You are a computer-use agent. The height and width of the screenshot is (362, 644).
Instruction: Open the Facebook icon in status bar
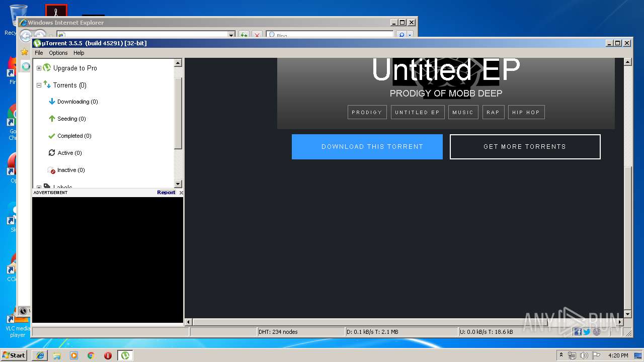578,332
